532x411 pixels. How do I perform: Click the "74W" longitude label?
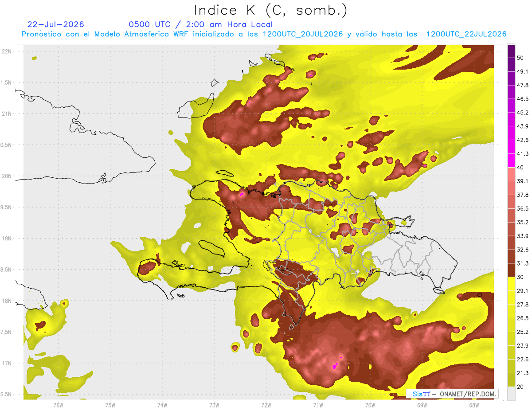[x=162, y=405]
